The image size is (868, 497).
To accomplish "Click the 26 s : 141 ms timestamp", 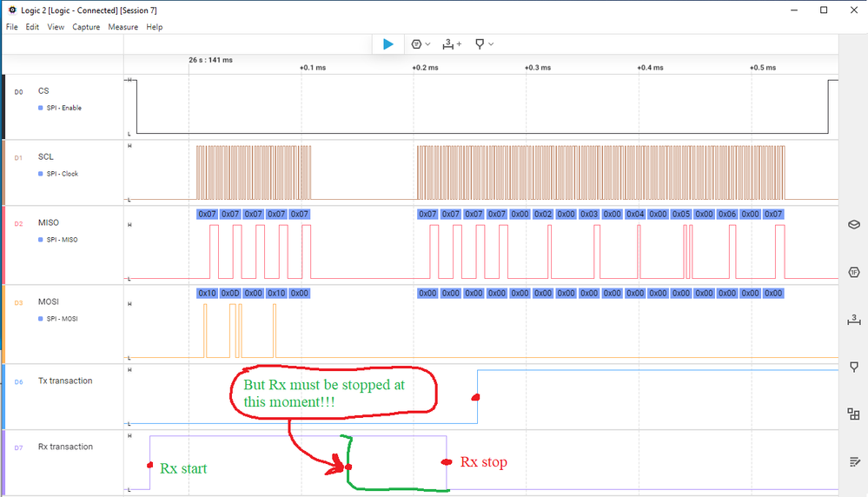I will (x=210, y=60).
